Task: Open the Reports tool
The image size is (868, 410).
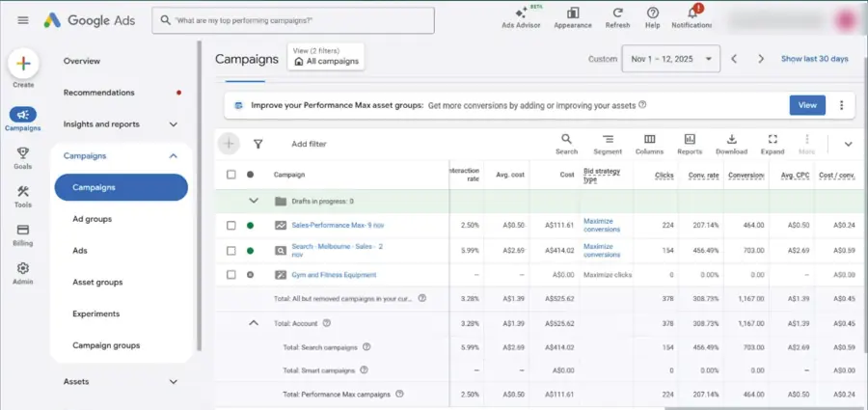Action: click(x=690, y=144)
